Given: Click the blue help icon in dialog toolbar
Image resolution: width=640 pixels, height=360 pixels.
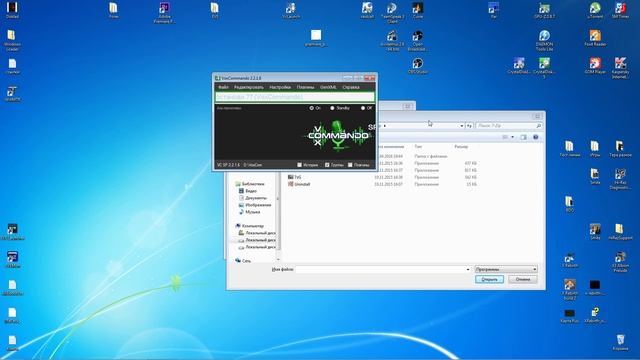Looking at the screenshot, I should [536, 137].
